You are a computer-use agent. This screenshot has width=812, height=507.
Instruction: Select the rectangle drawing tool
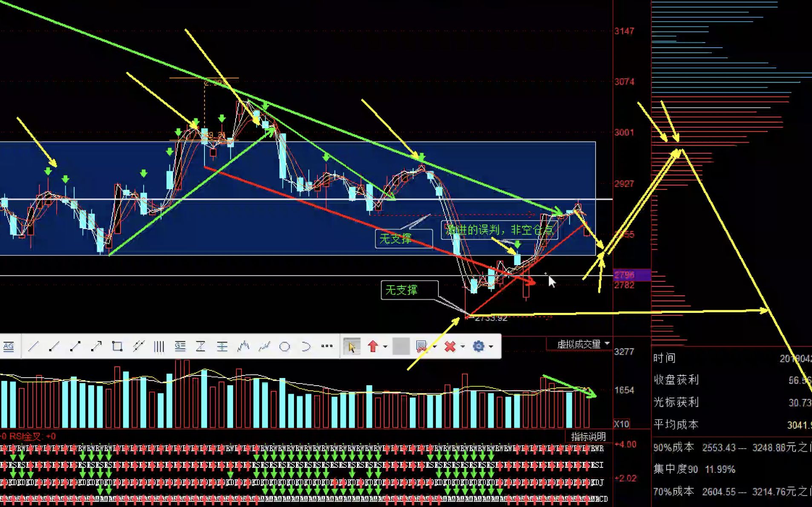pos(117,347)
